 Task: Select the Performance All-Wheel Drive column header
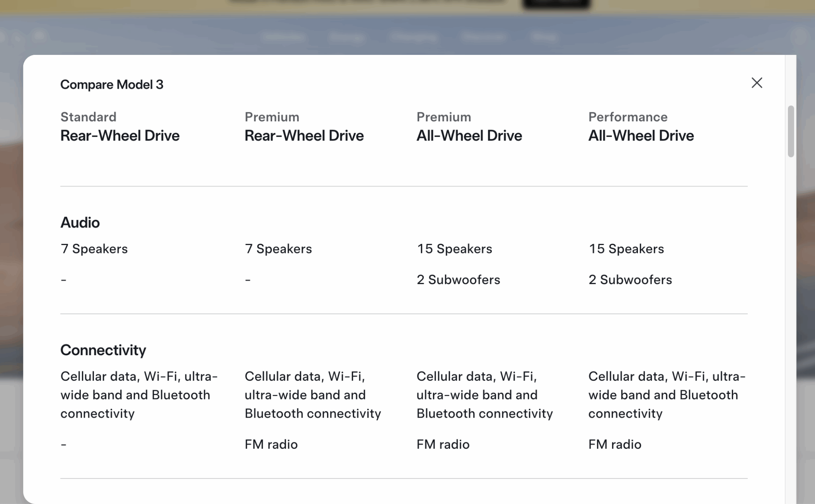[641, 126]
